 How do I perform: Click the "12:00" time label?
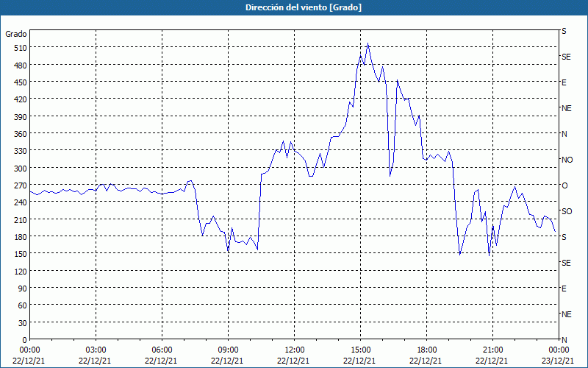tap(294, 350)
